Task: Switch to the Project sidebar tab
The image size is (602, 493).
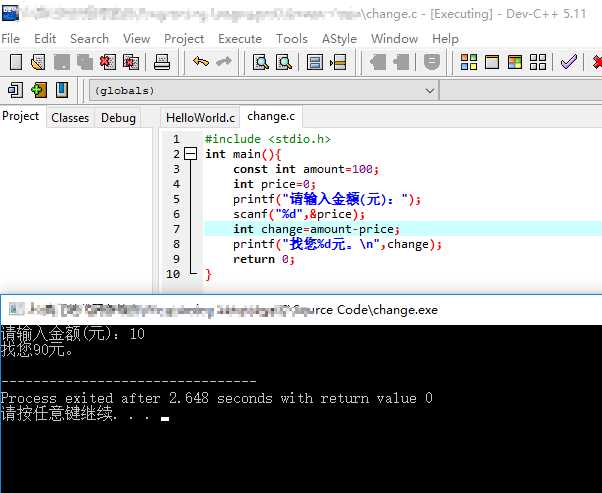Action: [21, 116]
